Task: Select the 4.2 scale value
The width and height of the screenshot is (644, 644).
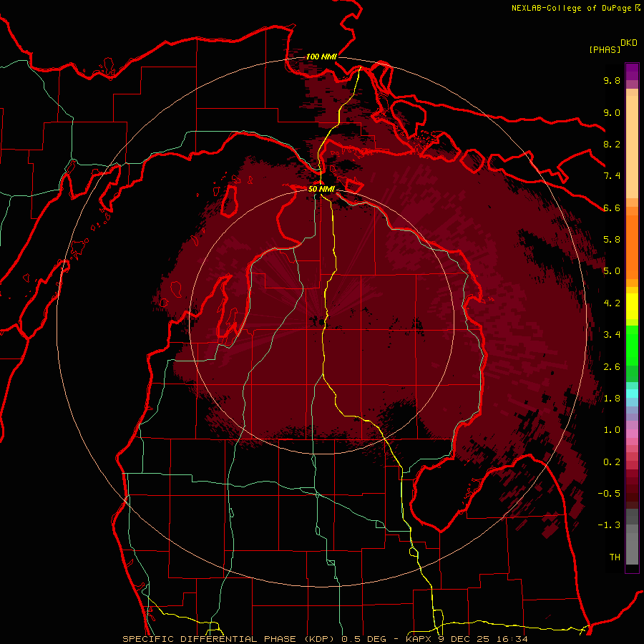Action: [x=612, y=303]
